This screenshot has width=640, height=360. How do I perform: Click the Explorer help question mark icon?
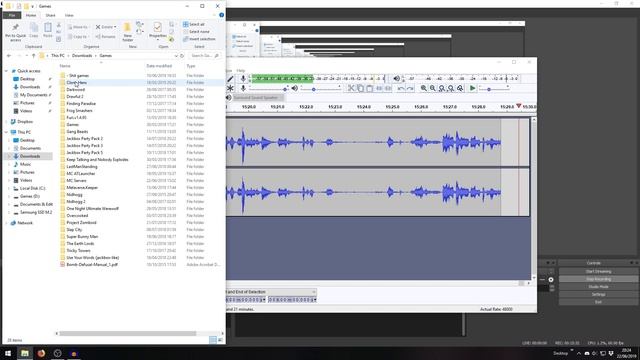[221, 15]
